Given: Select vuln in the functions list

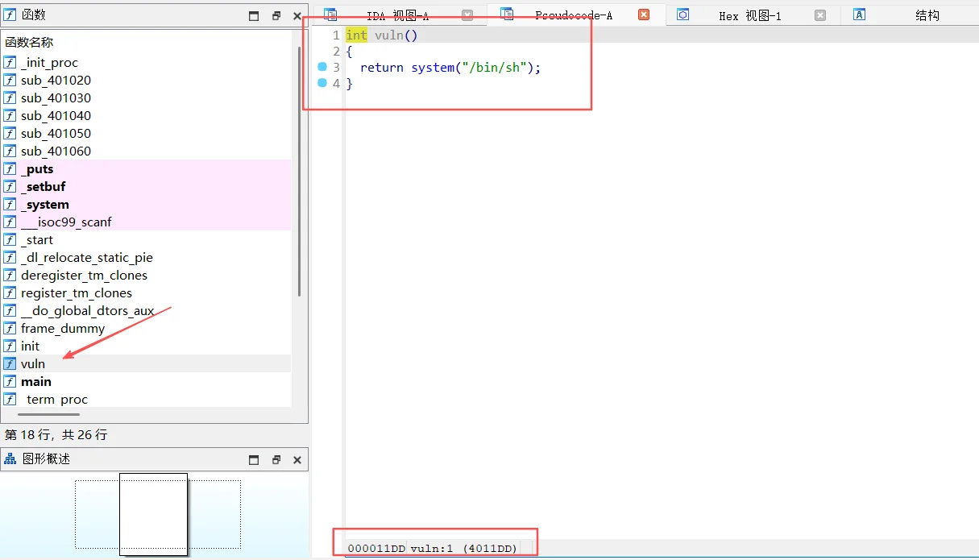Looking at the screenshot, I should coord(33,364).
